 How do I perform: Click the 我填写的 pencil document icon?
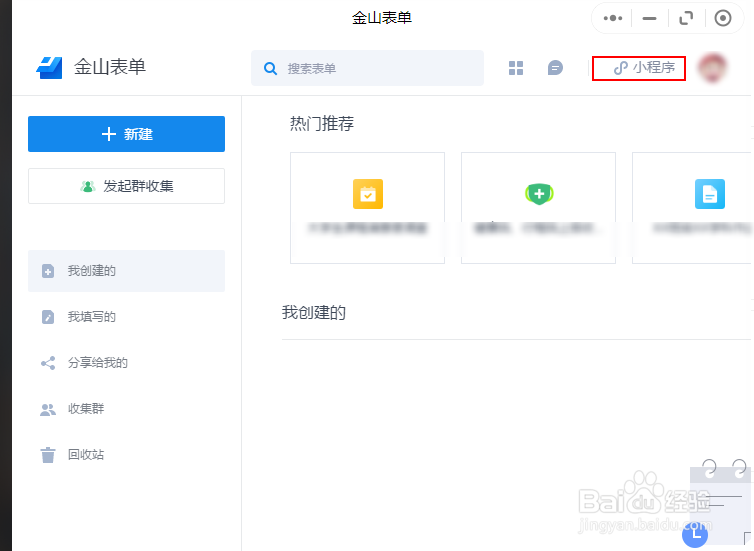48,317
